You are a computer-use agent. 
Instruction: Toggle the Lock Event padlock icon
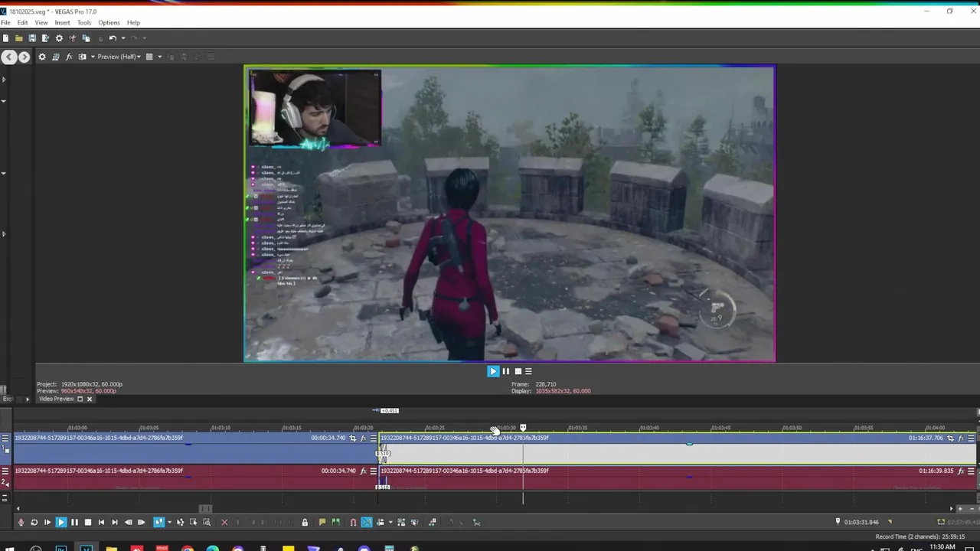(305, 522)
